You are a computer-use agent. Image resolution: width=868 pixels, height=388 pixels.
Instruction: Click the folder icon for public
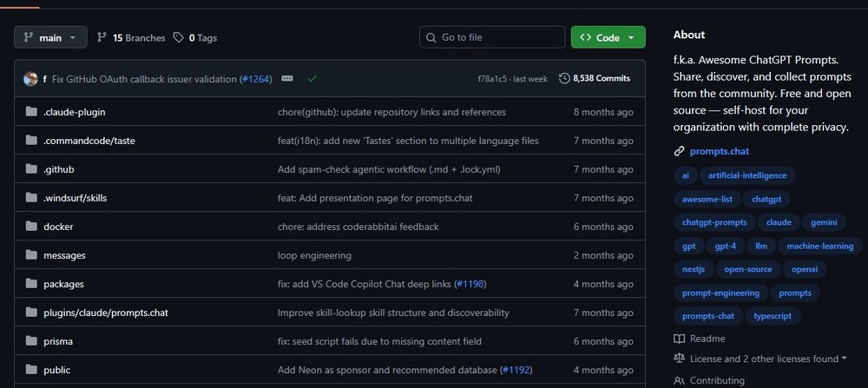click(31, 371)
